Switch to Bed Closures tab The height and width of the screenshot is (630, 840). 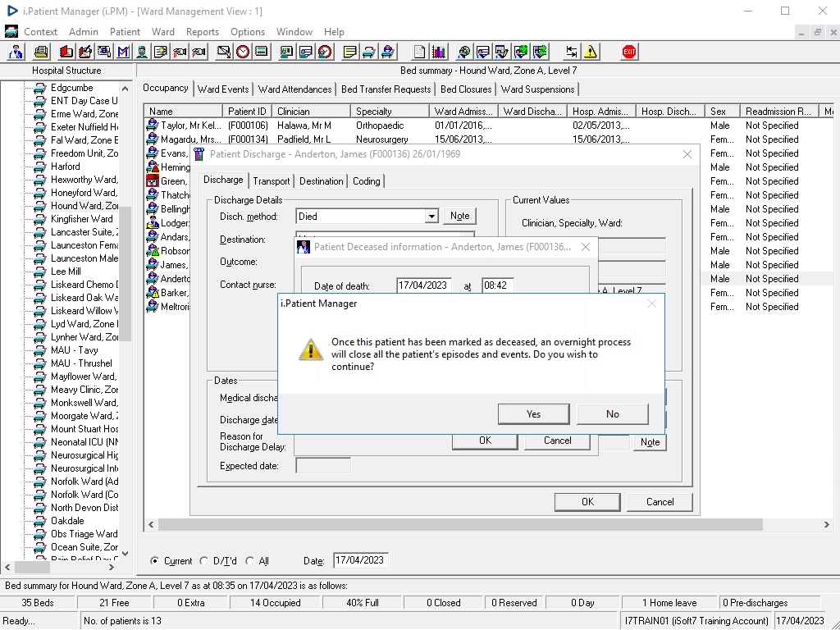tap(466, 89)
